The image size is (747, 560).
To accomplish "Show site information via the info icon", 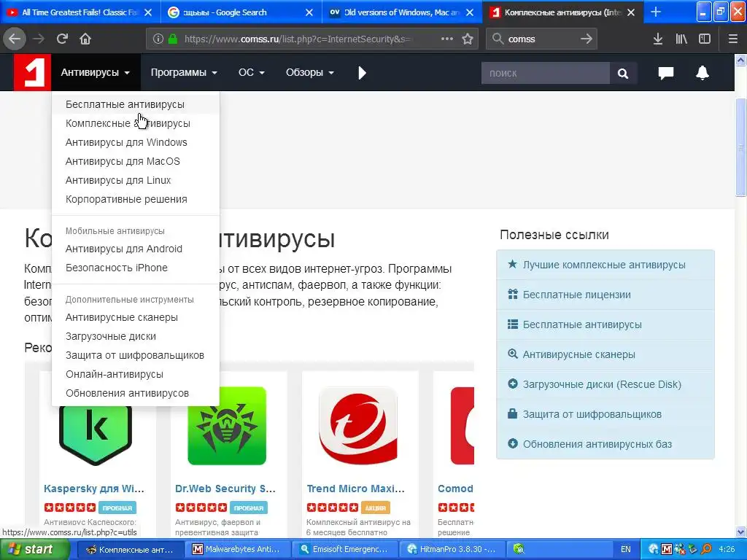I will [x=158, y=39].
